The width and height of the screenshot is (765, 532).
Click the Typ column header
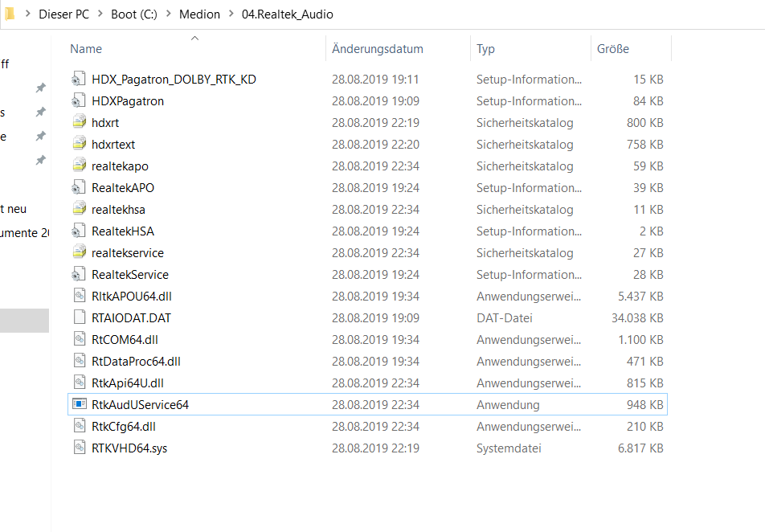click(485, 49)
